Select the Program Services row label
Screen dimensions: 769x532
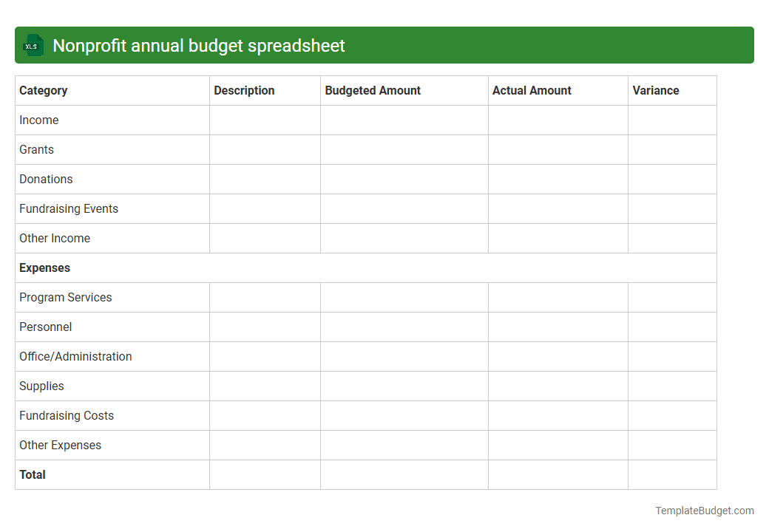pyautogui.click(x=65, y=297)
